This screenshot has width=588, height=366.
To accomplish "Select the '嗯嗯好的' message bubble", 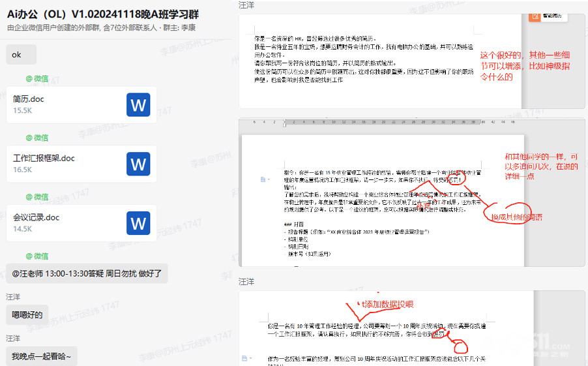I will (x=27, y=315).
